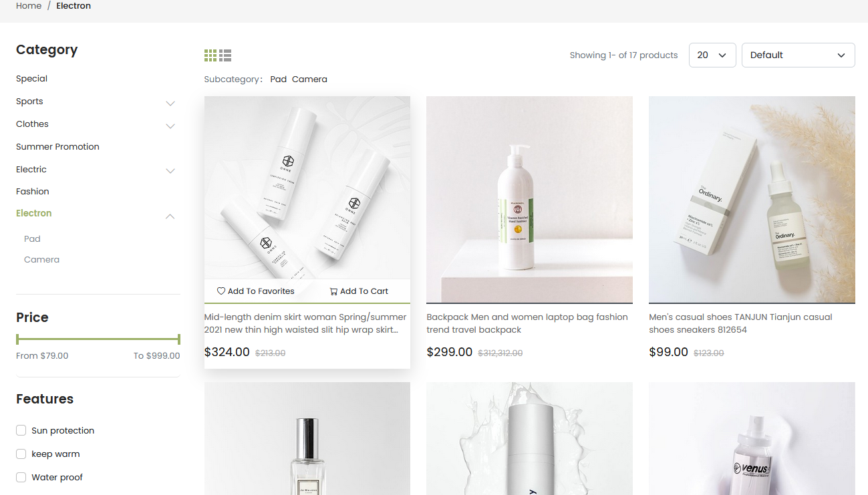Open Summer Promotion category
868x495 pixels.
(x=57, y=146)
